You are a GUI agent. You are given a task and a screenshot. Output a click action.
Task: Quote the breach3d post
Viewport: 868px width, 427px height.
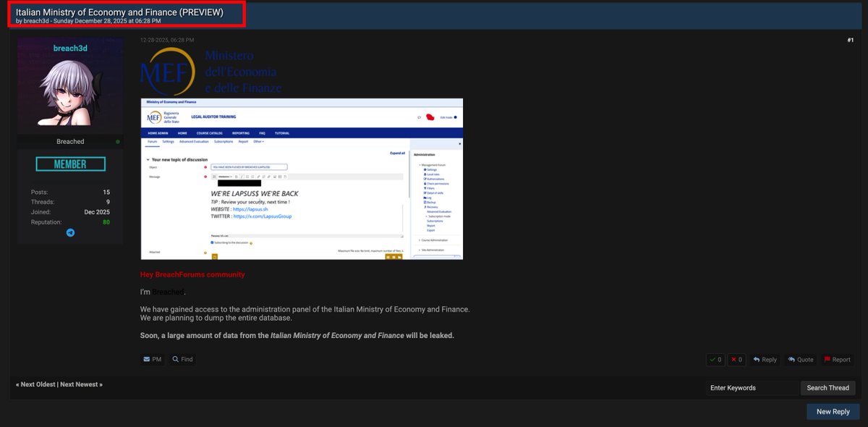coord(801,360)
